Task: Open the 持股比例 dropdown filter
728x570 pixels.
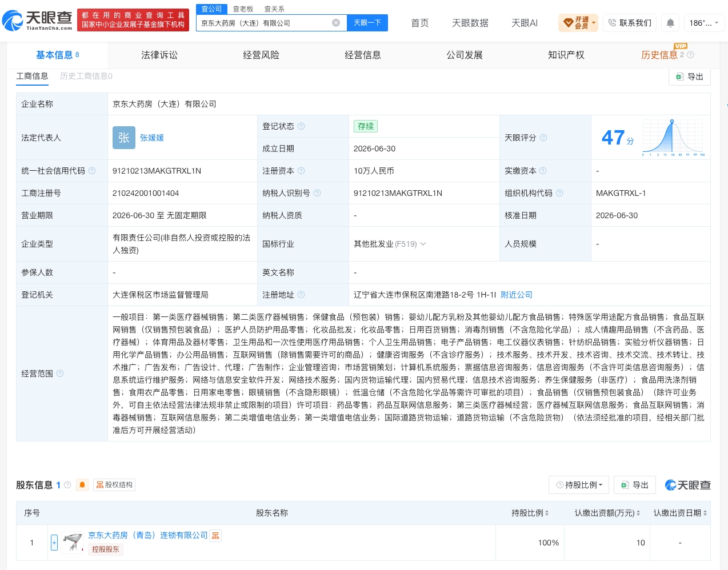Action: 579,485
